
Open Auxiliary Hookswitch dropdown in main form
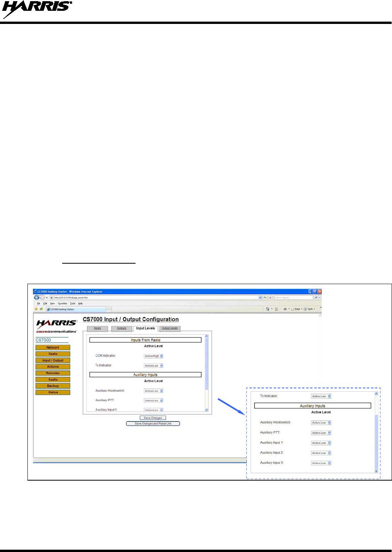tap(154, 391)
